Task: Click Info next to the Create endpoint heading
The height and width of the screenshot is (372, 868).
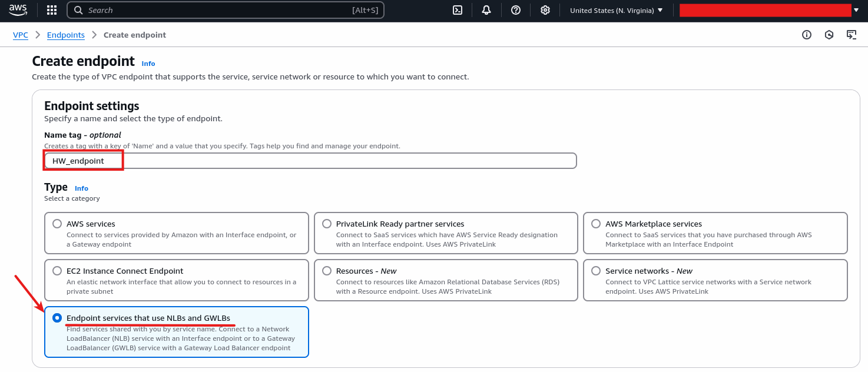Action: click(148, 63)
